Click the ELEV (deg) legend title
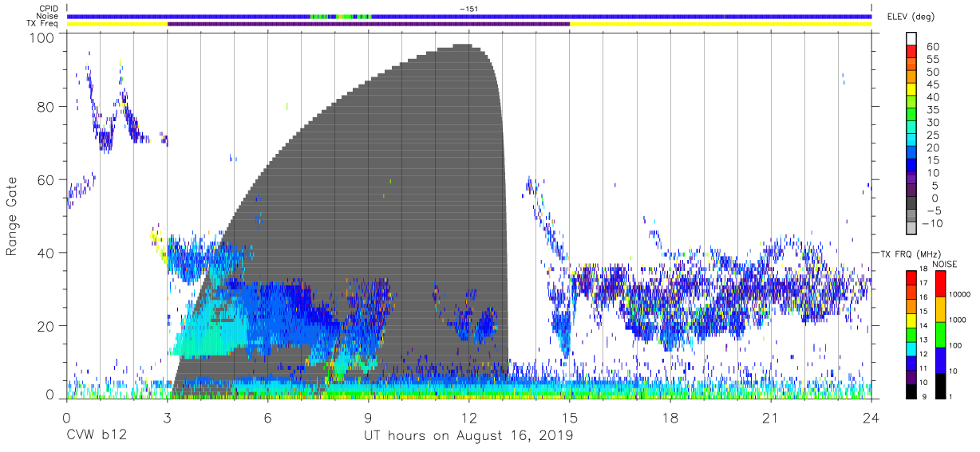Screen dimensions: 980x452 (x=911, y=17)
